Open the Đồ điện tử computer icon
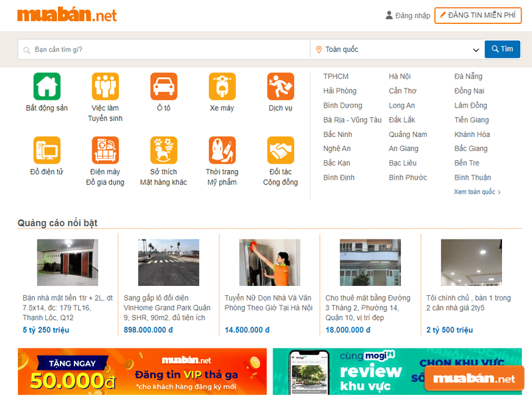The height and width of the screenshot is (399, 532). (47, 150)
